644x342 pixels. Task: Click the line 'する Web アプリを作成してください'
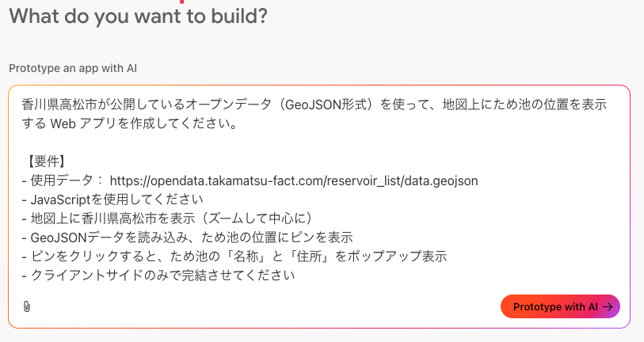tap(130, 123)
